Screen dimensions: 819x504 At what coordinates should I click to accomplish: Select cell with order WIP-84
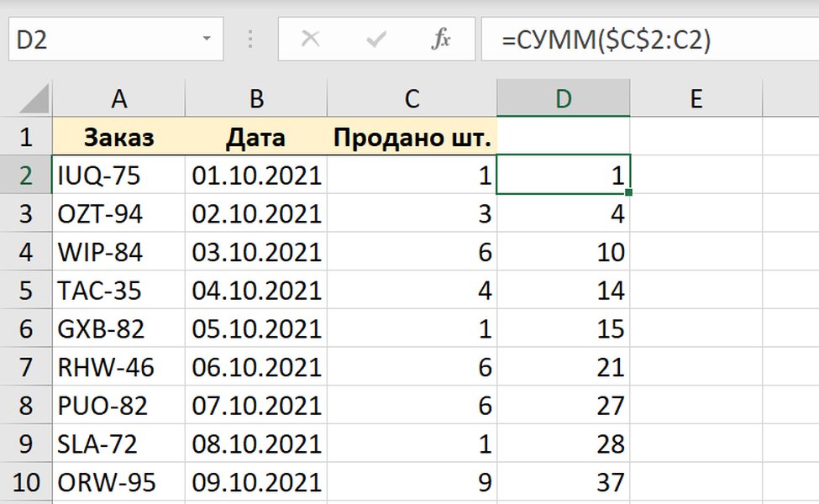[119, 252]
